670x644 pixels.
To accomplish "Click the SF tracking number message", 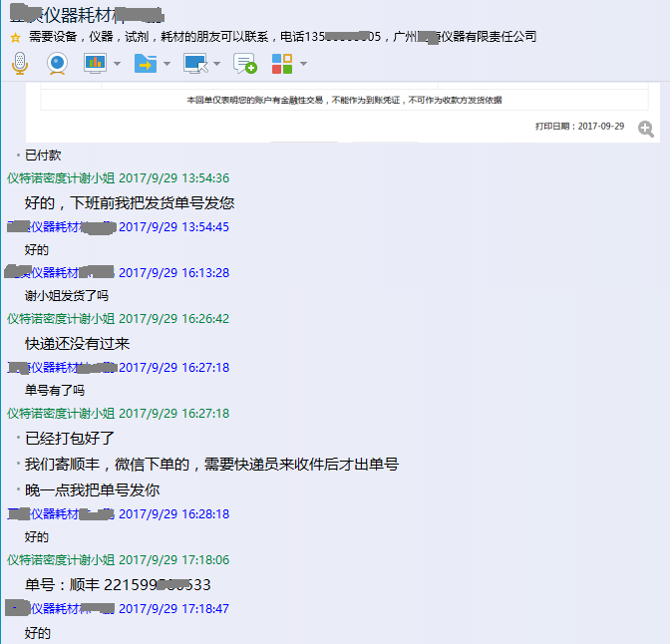I will 118,585.
